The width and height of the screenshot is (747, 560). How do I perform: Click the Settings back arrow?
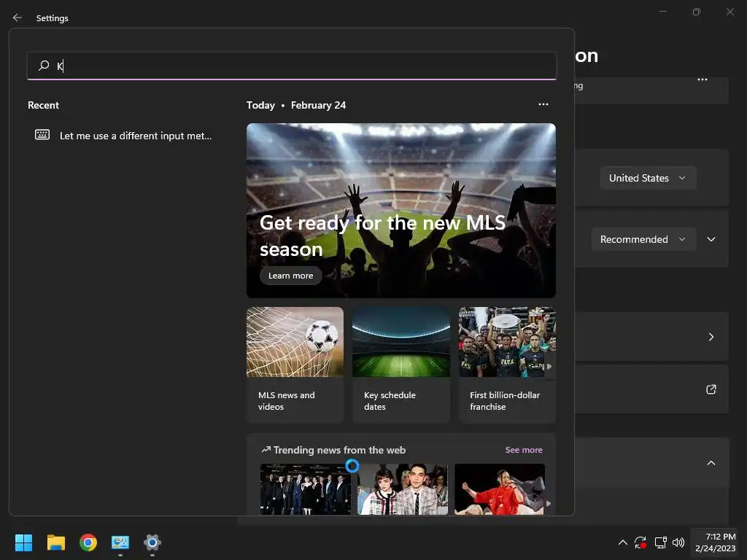point(18,17)
